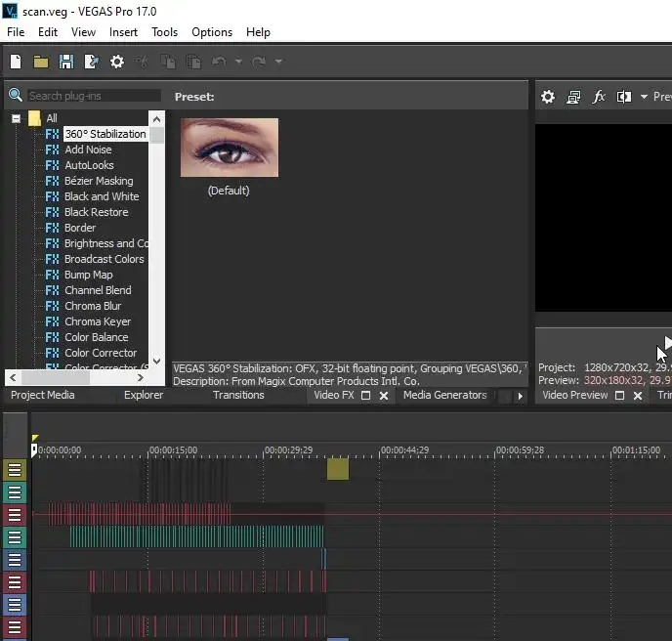Viewport: 672px width, 641px height.
Task: Switch to the Media Generators tab
Action: [x=444, y=395]
